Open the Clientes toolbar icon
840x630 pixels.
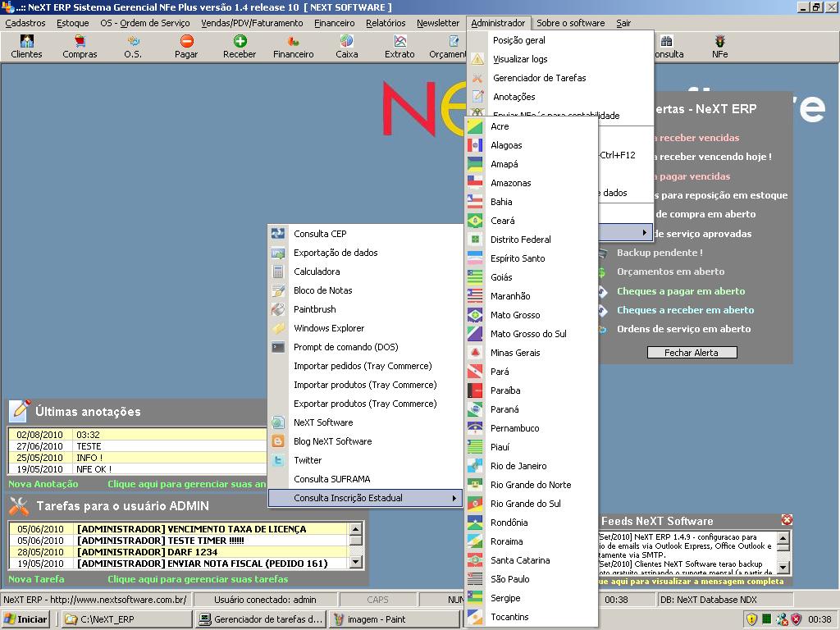tap(27, 47)
